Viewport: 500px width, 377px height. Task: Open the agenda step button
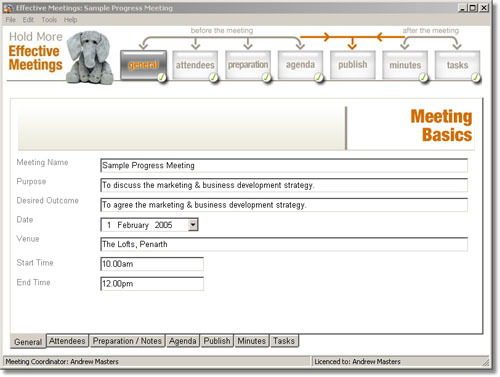(x=300, y=65)
